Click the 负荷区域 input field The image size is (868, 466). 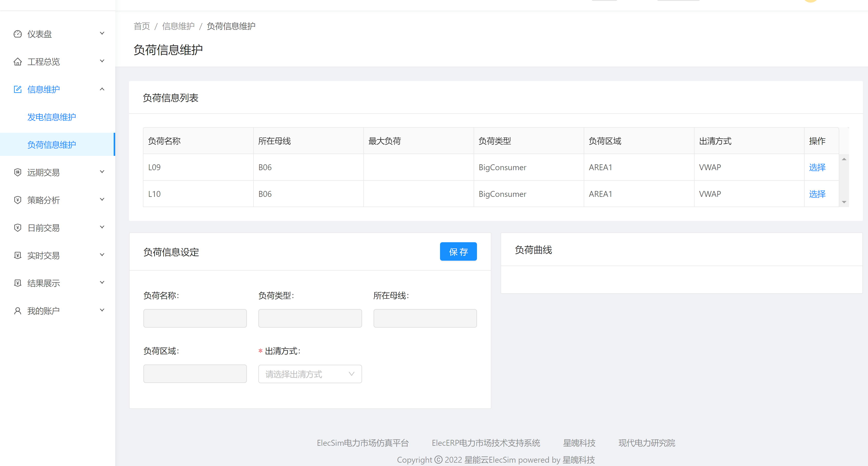(x=195, y=374)
